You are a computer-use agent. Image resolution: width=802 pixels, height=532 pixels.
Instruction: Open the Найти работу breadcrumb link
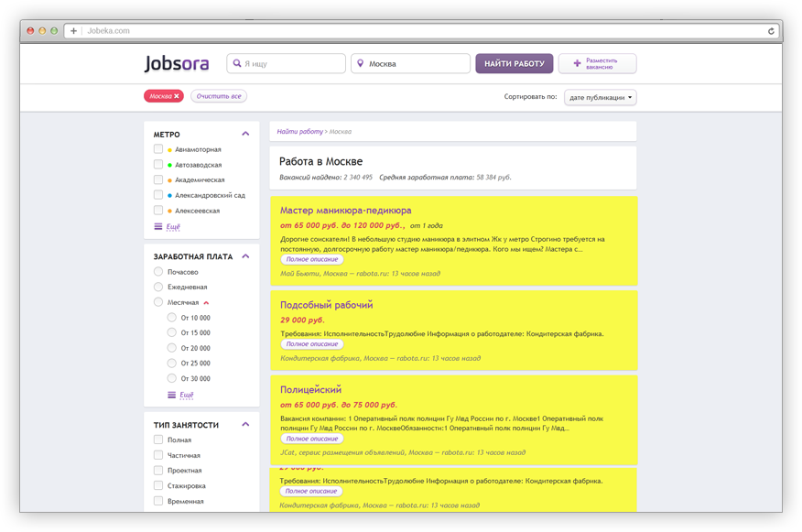(x=299, y=132)
